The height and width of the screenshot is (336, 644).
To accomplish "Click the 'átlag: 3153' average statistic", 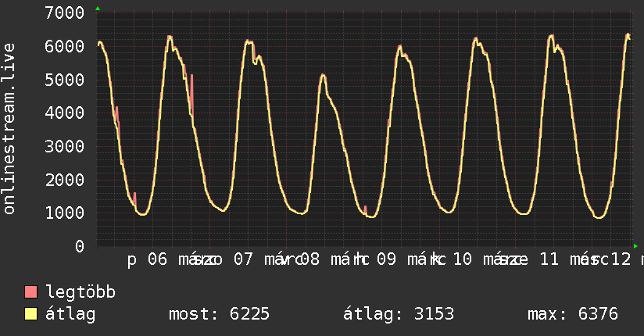I will 399,314.
